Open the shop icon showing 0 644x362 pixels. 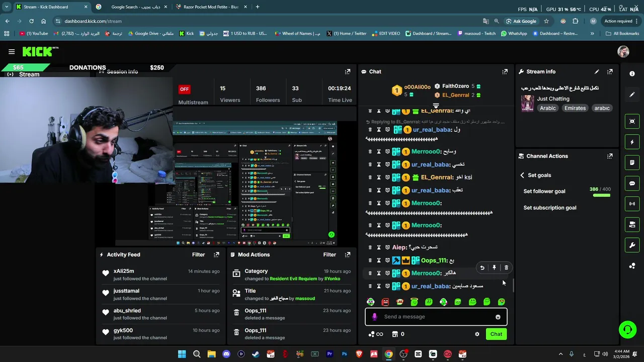398,334
